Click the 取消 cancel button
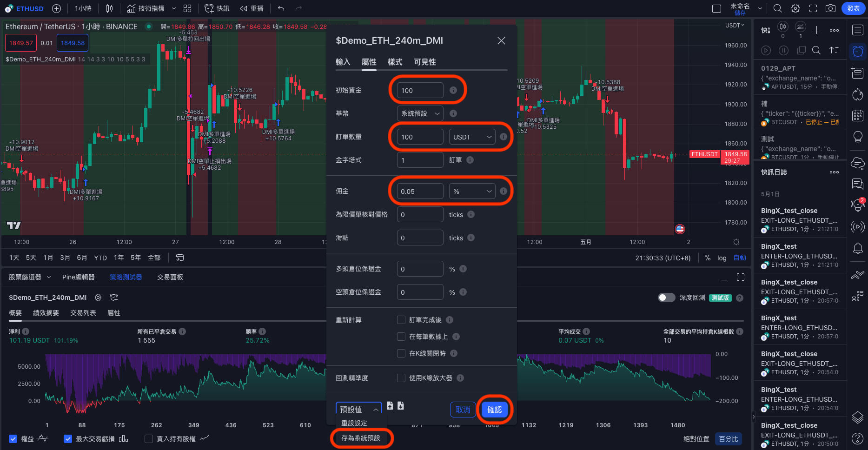The image size is (868, 450). (463, 410)
